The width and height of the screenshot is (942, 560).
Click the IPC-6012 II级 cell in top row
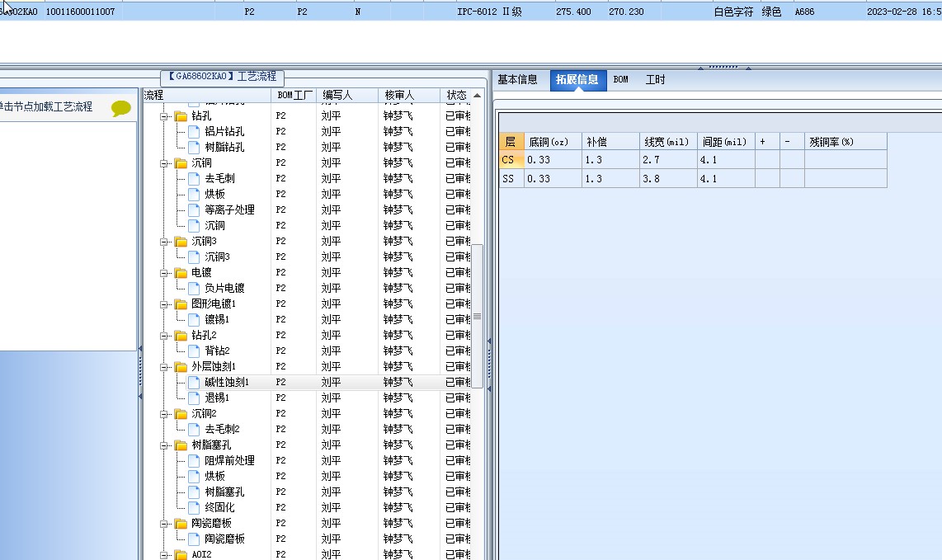point(489,12)
